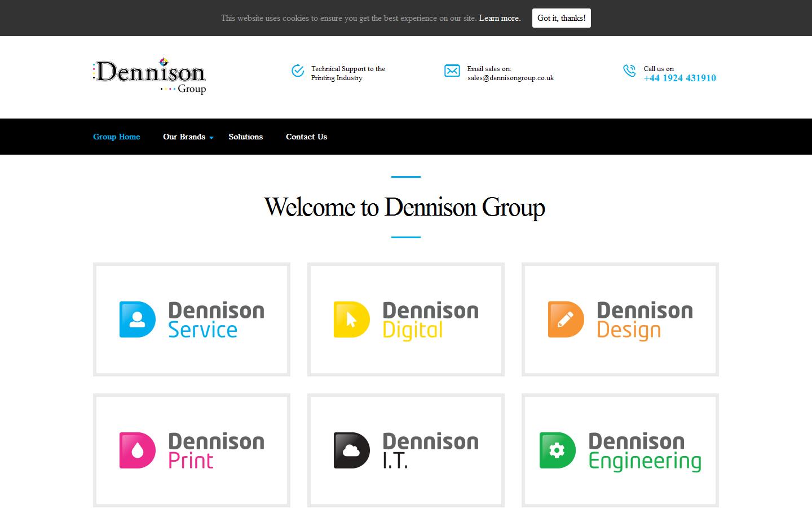Click the email envelope icon

452,71
